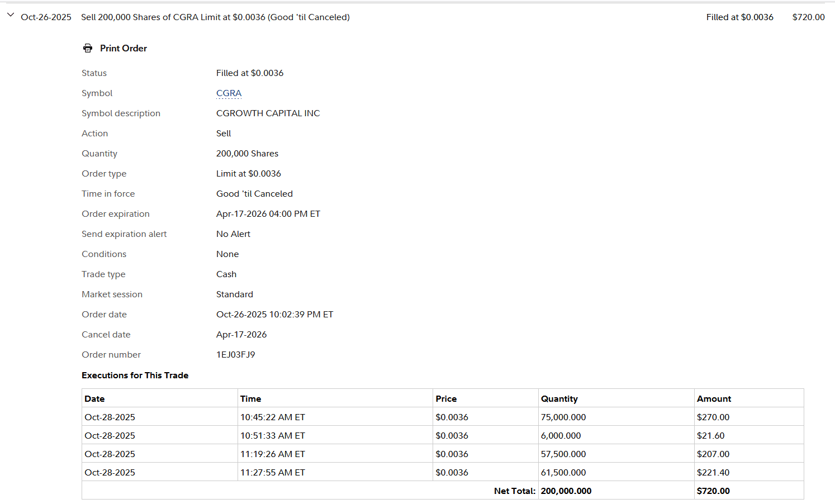Click the 'Market session' field label
Screen dimensions: 835x504
point(112,294)
